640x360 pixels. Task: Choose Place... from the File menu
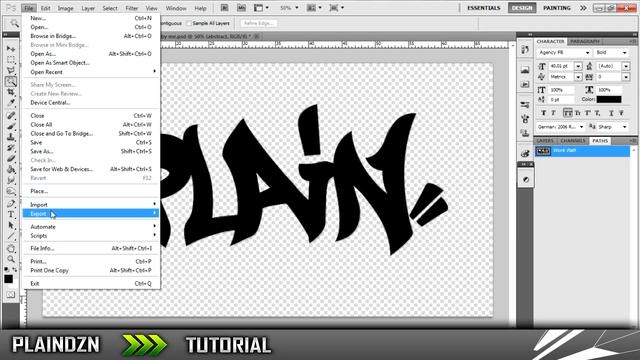click(x=91, y=191)
